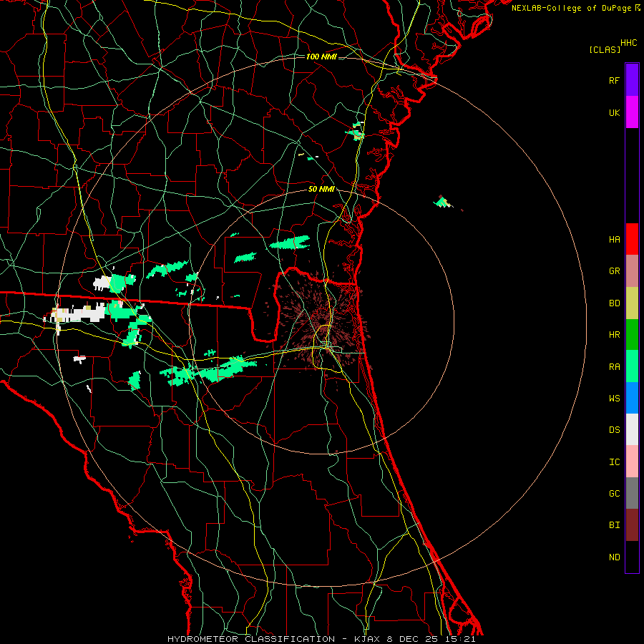Image resolution: width=644 pixels, height=644 pixels.
Task: Select the GR pink legend swatch
Action: click(x=632, y=271)
